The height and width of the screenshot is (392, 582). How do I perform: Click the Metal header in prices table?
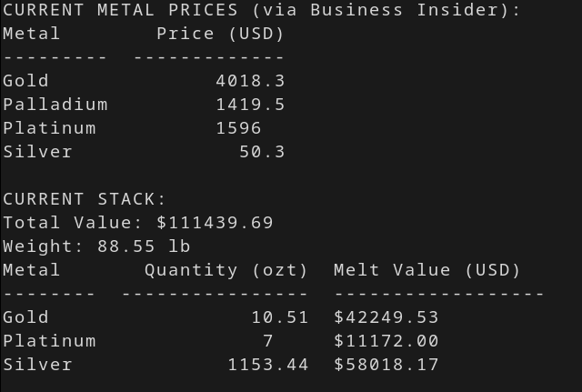(32, 34)
